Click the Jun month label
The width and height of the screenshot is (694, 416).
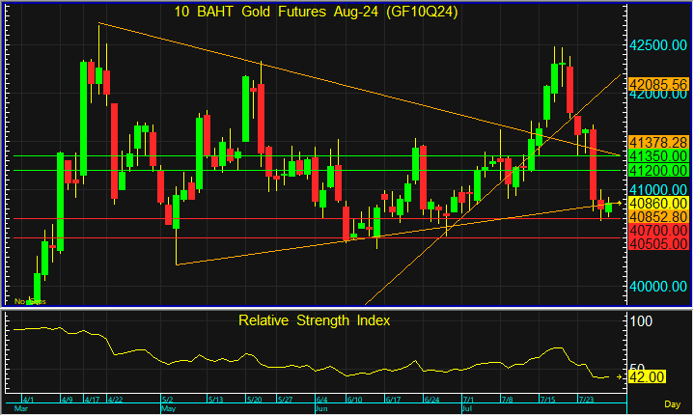(320, 409)
